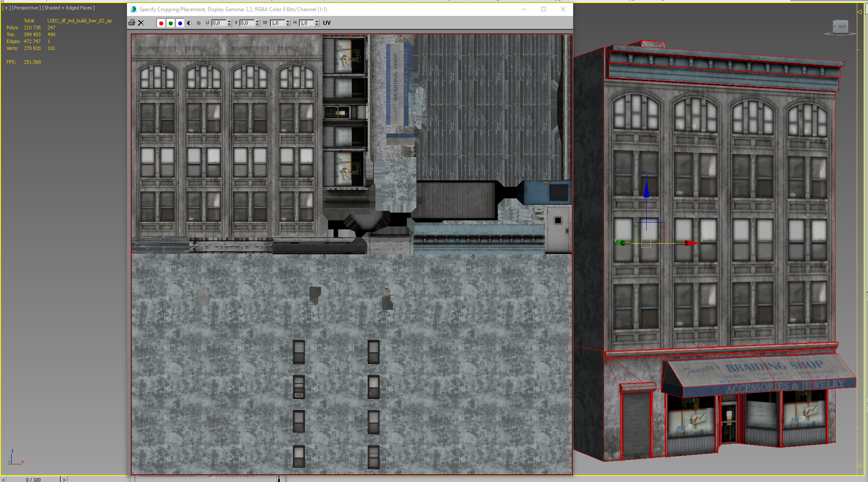Click the monochrome gray circle icon
The width and height of the screenshot is (868, 482).
198,23
